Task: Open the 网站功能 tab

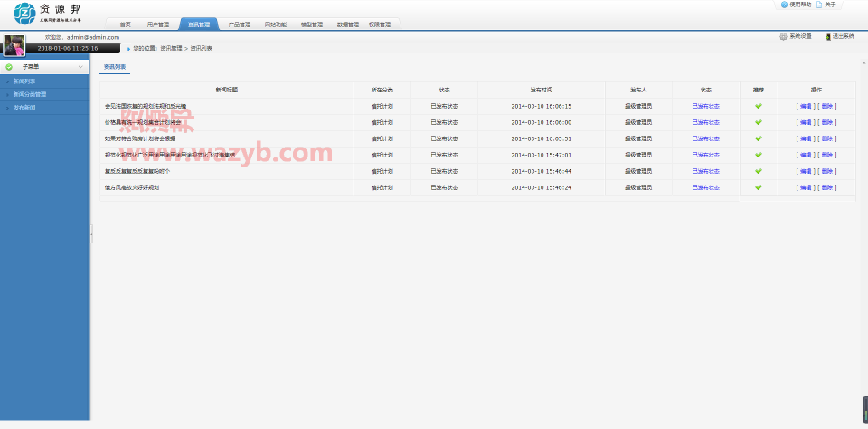Action: tap(275, 24)
